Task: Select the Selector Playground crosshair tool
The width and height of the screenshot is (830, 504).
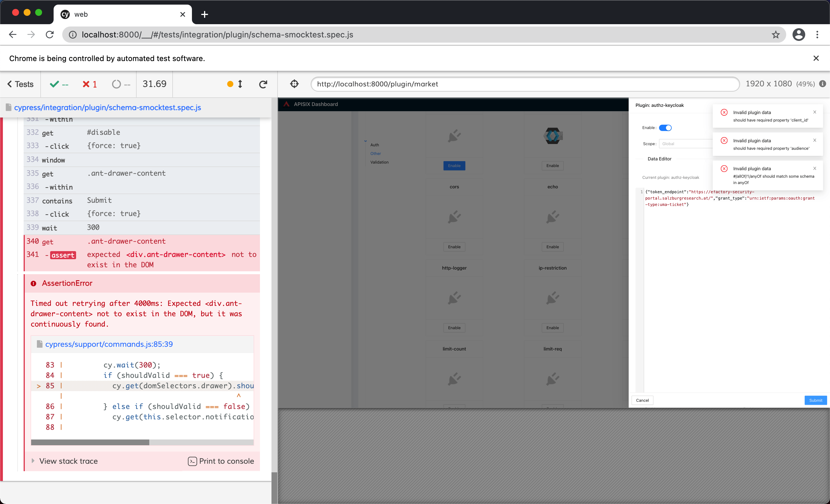Action: tap(294, 84)
